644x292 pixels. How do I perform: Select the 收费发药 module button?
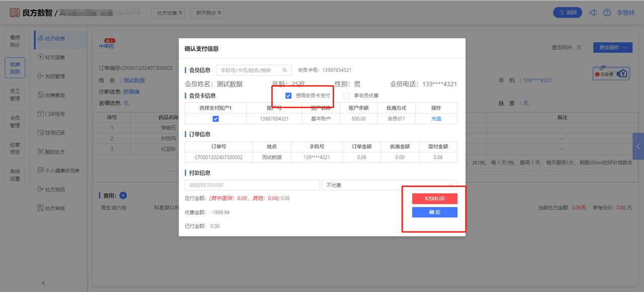point(15,68)
